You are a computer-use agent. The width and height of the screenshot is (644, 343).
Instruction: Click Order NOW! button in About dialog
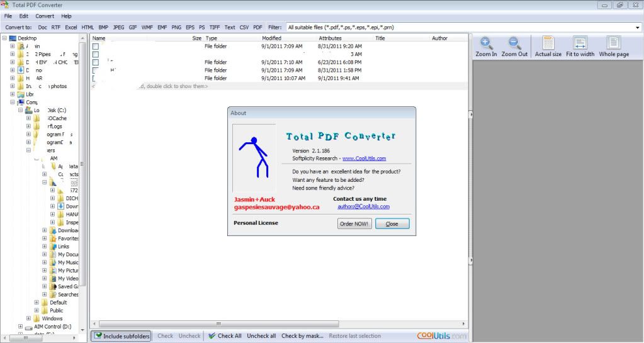click(x=355, y=223)
